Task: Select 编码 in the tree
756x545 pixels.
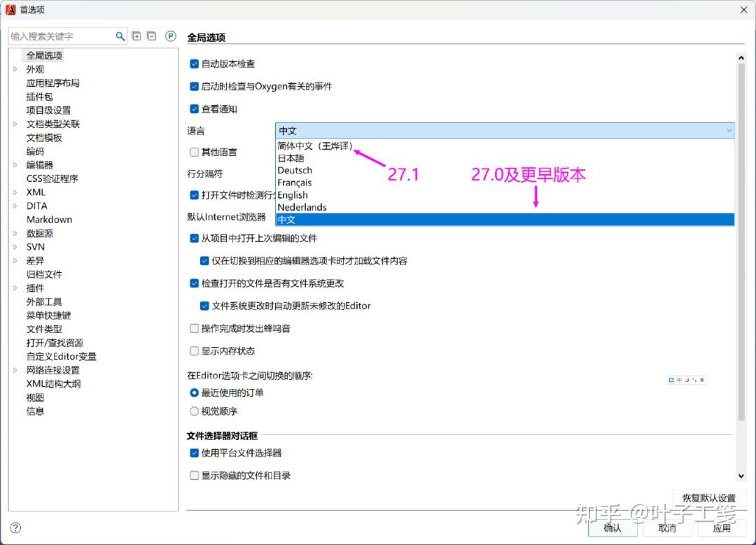Action: pyautogui.click(x=35, y=151)
